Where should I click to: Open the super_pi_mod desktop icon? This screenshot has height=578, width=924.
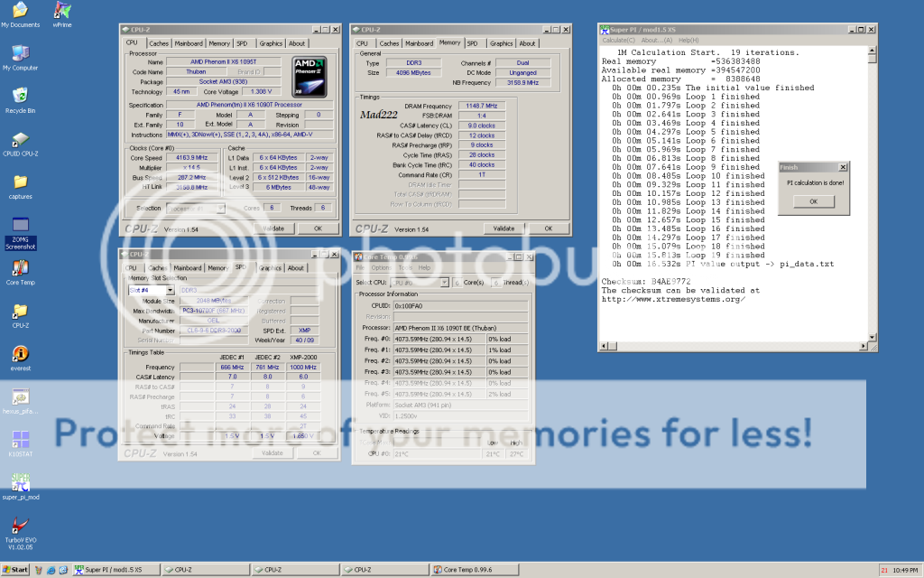tap(20, 484)
